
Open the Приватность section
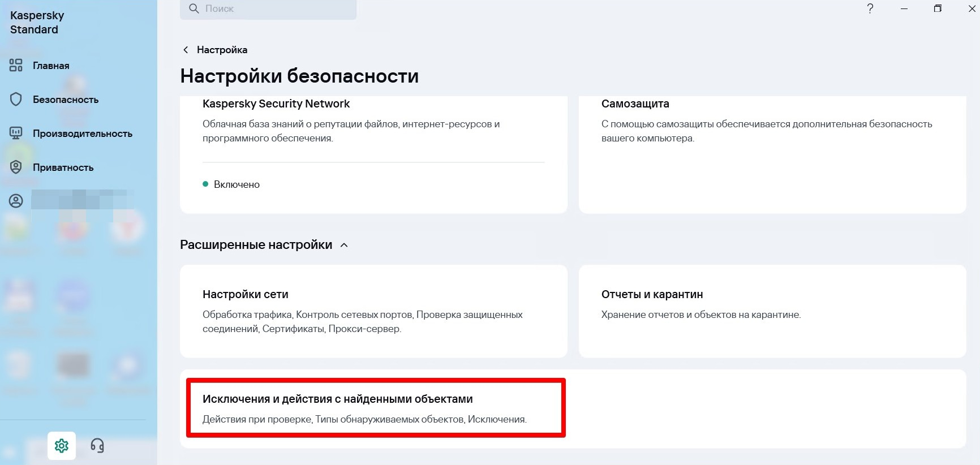tap(63, 167)
